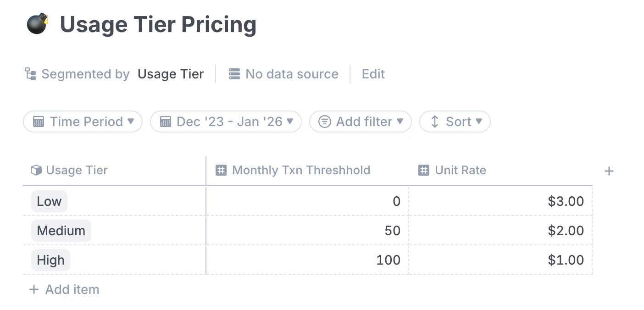Click Add item to create a row
Screen dimensions: 644x310
pos(64,289)
